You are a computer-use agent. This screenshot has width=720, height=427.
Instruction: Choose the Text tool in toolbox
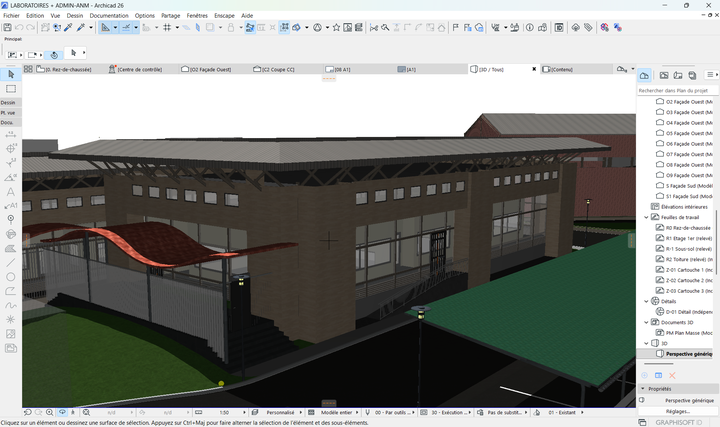click(11, 191)
